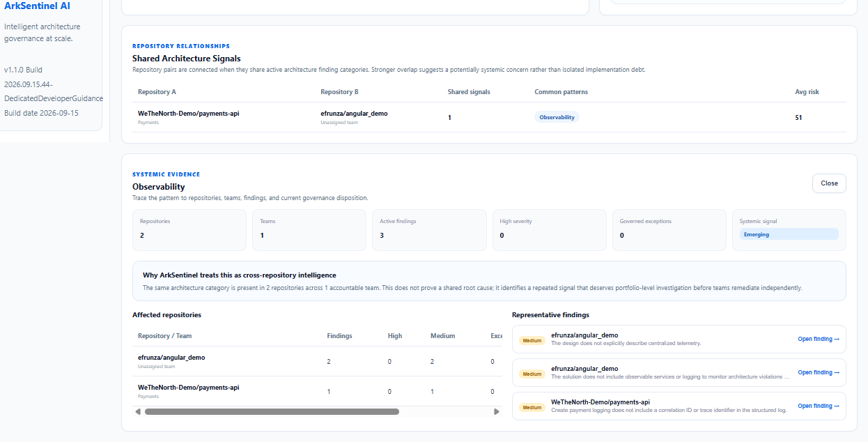
Task: Open finding about observable services or logging
Action: pos(819,372)
